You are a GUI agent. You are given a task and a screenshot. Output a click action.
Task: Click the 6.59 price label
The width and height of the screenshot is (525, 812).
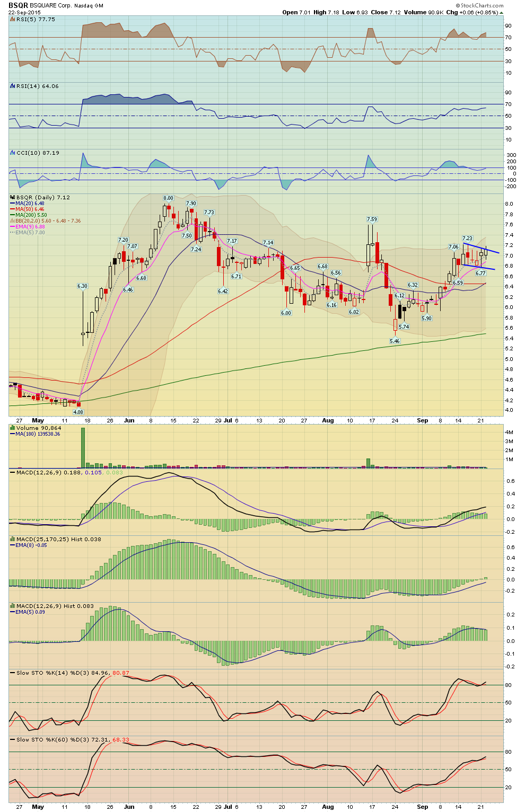458,283
